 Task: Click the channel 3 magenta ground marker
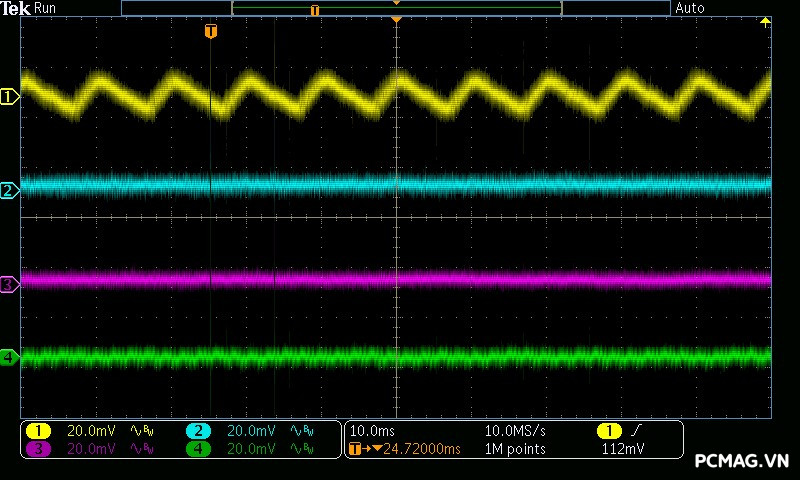tap(9, 285)
